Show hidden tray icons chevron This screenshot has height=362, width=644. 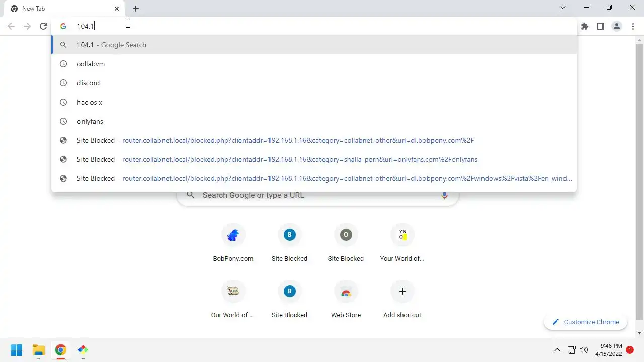[x=557, y=350]
